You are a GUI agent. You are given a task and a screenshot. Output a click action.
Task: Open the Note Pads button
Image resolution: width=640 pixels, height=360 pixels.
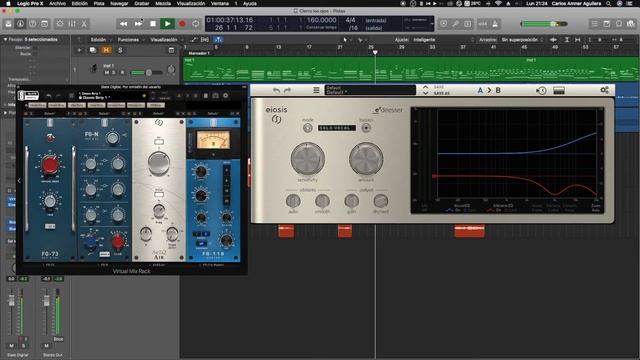pos(607,24)
